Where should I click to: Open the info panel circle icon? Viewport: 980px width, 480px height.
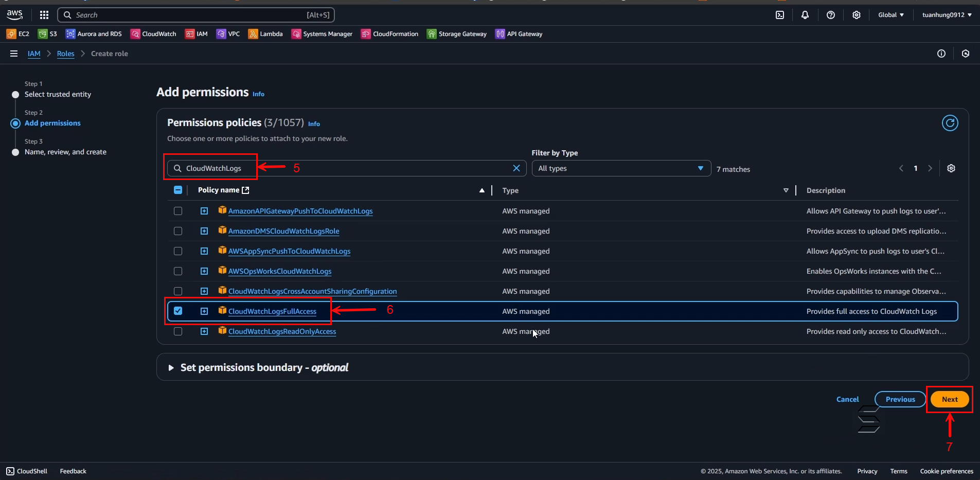(941, 54)
